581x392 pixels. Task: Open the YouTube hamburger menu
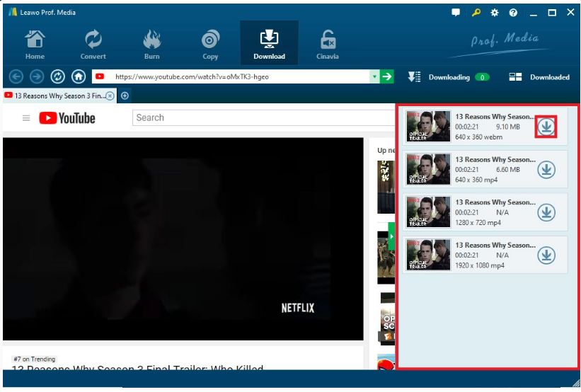click(26, 118)
